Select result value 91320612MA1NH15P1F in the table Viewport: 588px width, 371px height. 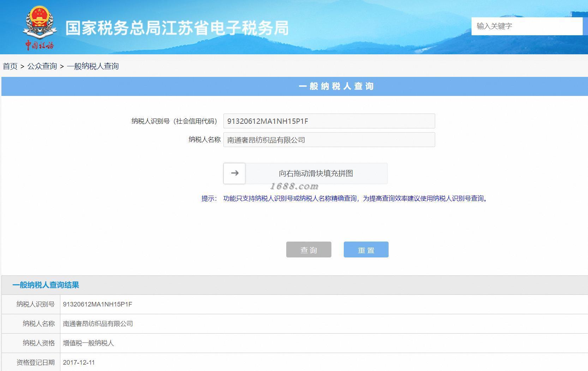(97, 304)
